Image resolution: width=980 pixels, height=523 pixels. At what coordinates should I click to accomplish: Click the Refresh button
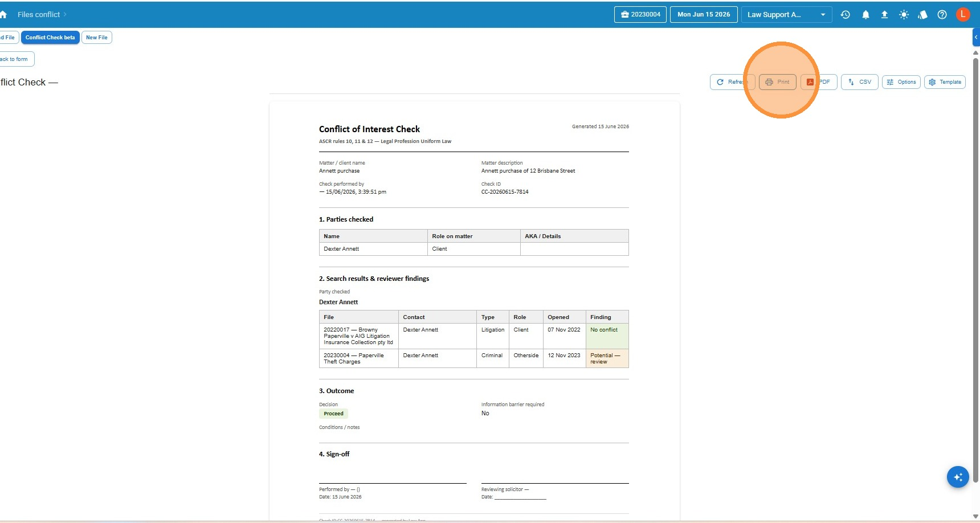(x=732, y=82)
